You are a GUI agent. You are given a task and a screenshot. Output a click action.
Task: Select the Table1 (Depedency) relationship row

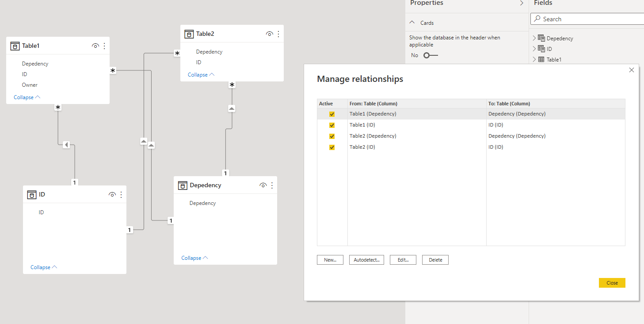pyautogui.click(x=471, y=114)
